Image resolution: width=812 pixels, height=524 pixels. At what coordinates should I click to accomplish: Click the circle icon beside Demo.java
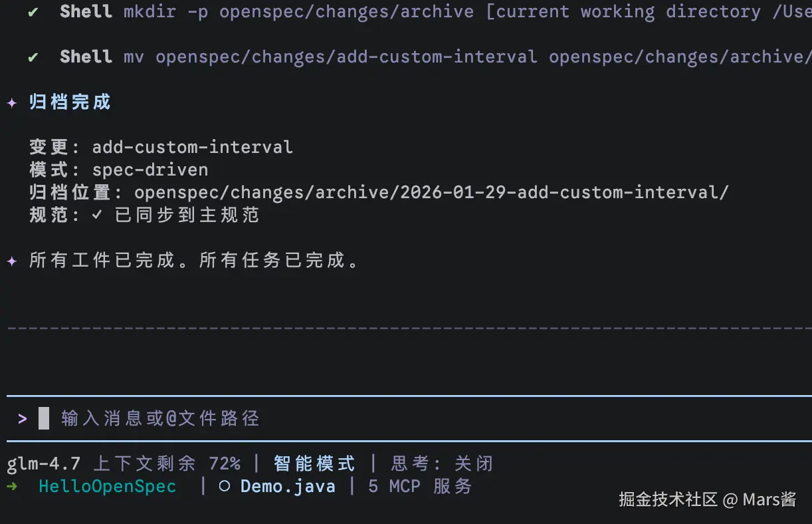point(225,486)
